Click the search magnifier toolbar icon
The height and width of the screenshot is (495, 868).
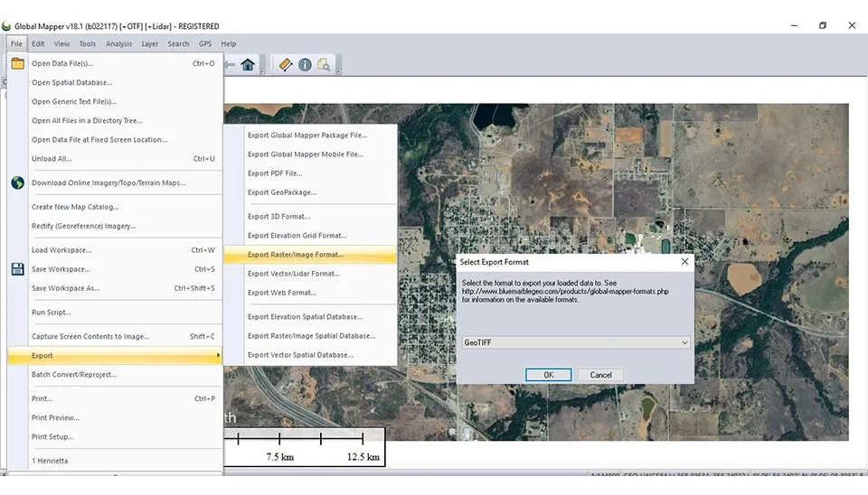click(323, 64)
